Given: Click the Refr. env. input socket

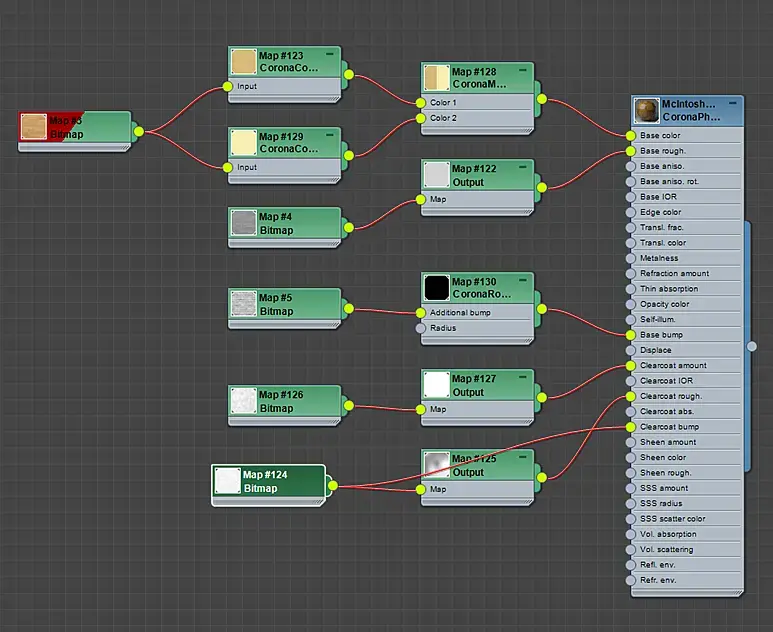Looking at the screenshot, I should click(631, 580).
